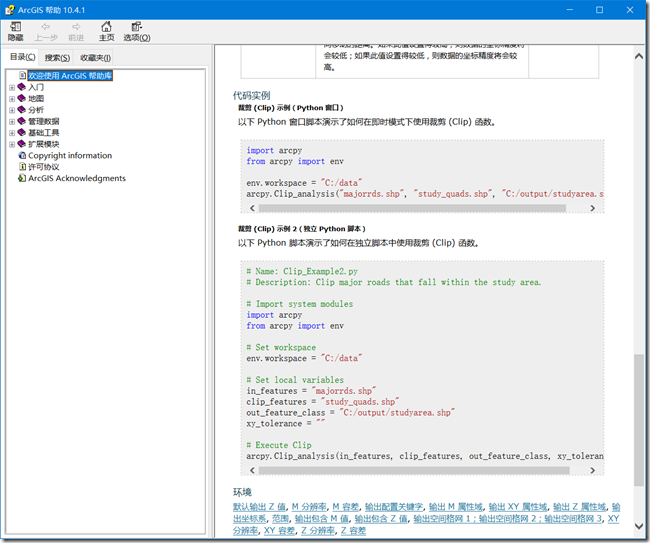Open the 输出配置关键字 link
This screenshot has width=650, height=543.
(394, 507)
